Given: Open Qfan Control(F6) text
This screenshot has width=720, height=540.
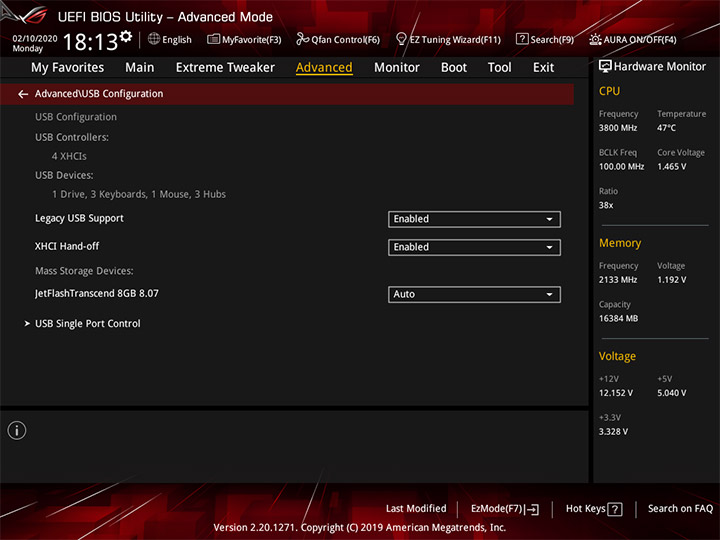Looking at the screenshot, I should (346, 40).
